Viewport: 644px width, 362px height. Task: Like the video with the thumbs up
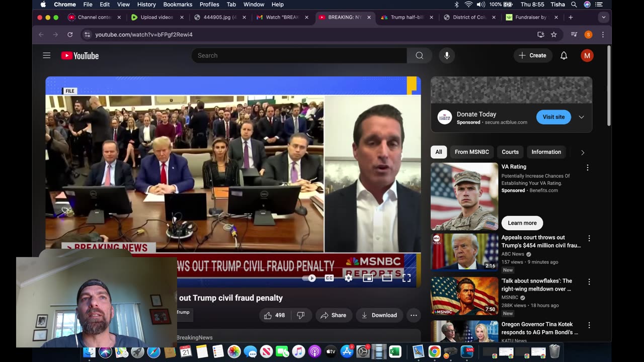[x=274, y=315]
